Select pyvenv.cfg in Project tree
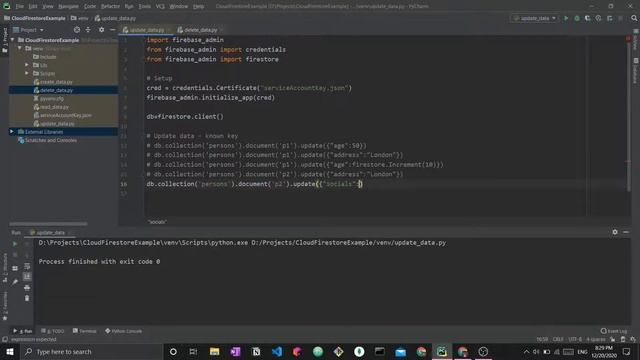The height and width of the screenshot is (360, 640). (x=51, y=99)
